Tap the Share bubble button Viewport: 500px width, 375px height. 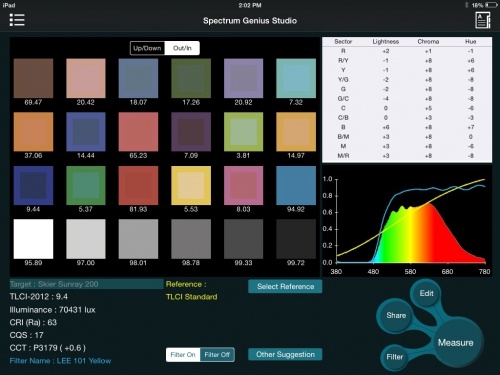(396, 315)
